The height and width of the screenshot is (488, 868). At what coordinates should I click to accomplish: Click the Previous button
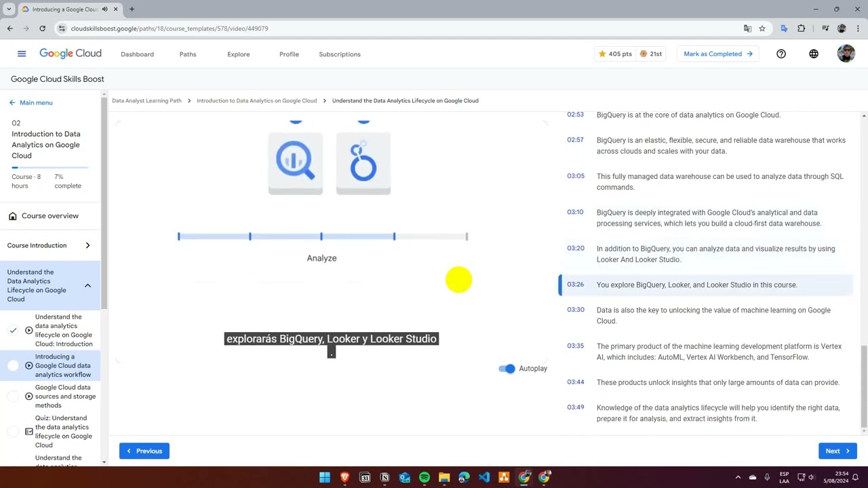click(144, 451)
